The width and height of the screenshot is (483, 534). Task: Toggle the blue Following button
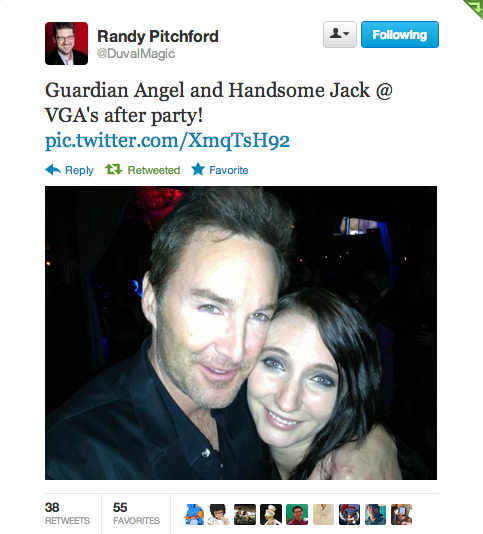pos(400,34)
